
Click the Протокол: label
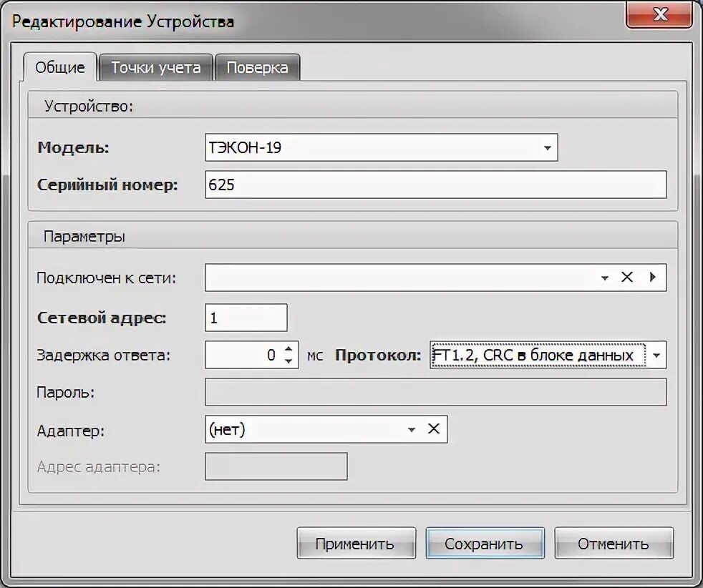tap(378, 355)
